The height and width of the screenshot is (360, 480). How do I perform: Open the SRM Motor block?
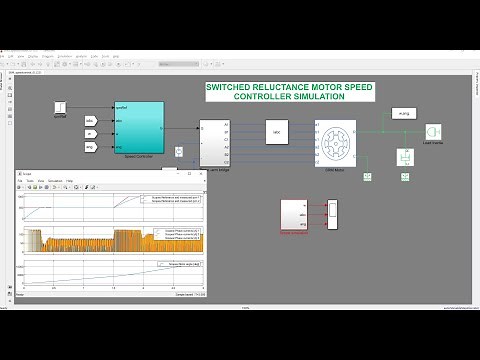click(x=335, y=143)
